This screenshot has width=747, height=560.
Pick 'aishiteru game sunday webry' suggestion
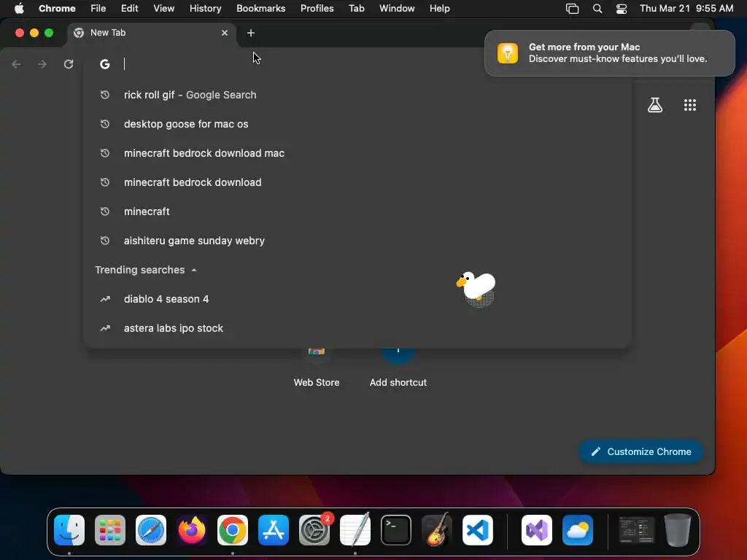pyautogui.click(x=357, y=241)
